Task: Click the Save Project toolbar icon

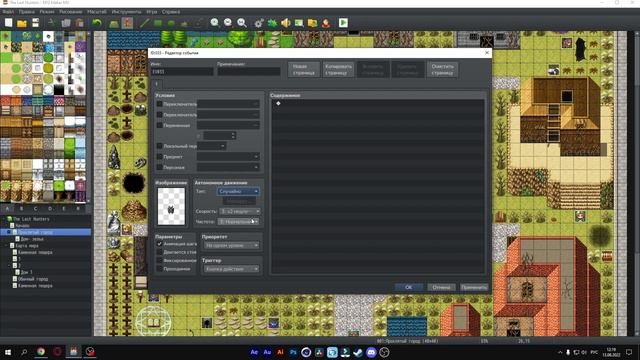Action: (x=36, y=23)
